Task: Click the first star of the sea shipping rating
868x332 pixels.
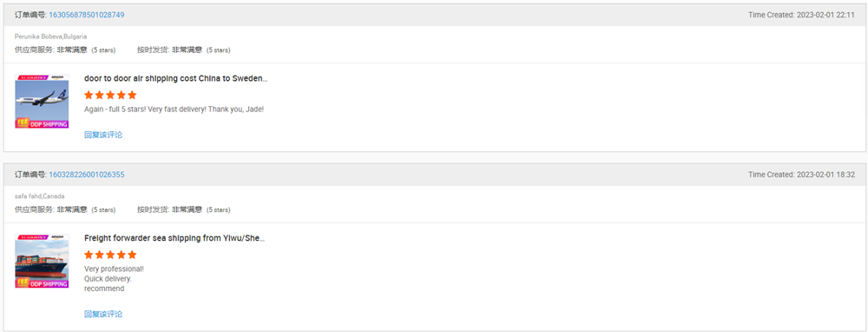Action: (89, 255)
